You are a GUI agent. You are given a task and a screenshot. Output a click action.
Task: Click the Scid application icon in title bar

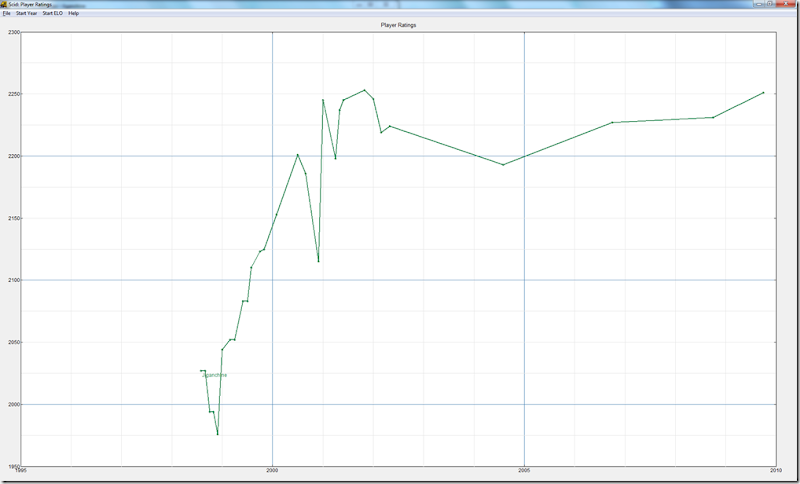pyautogui.click(x=4, y=4)
